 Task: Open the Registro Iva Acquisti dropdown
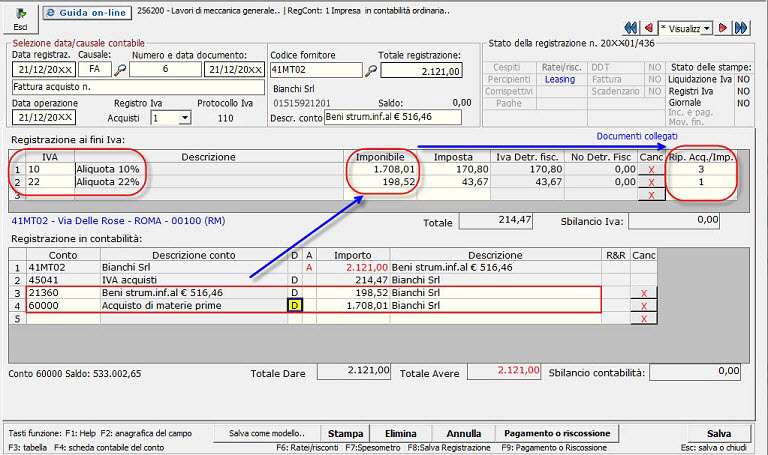tap(185, 118)
